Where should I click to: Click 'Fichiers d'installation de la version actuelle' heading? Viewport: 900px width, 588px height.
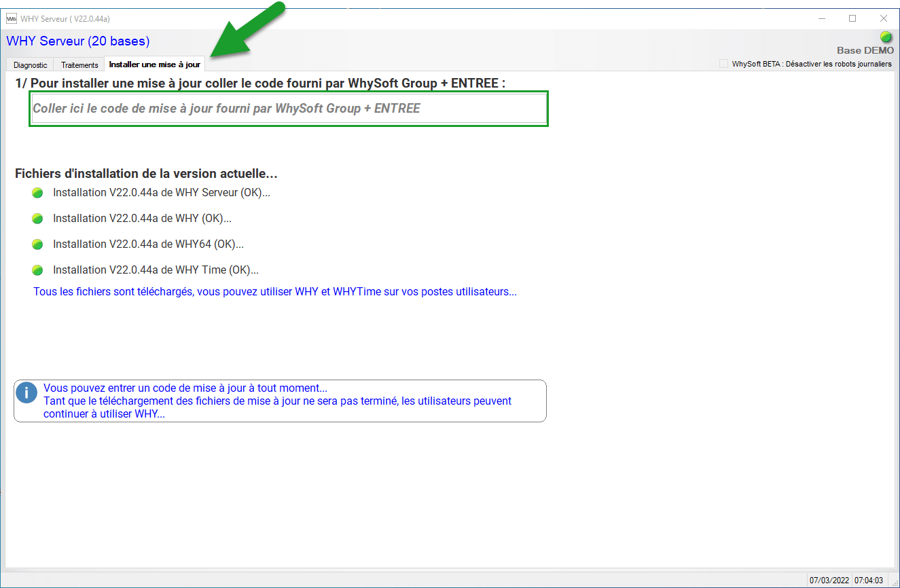[x=146, y=174]
